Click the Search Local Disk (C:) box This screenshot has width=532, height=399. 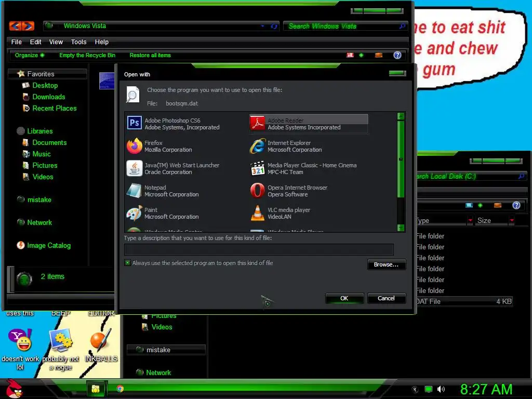pyautogui.click(x=471, y=177)
